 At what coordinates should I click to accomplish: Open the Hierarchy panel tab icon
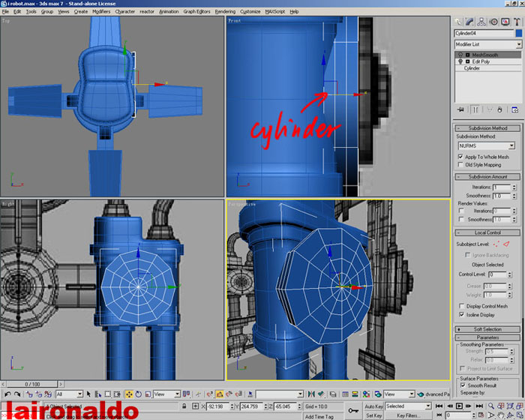point(481,22)
